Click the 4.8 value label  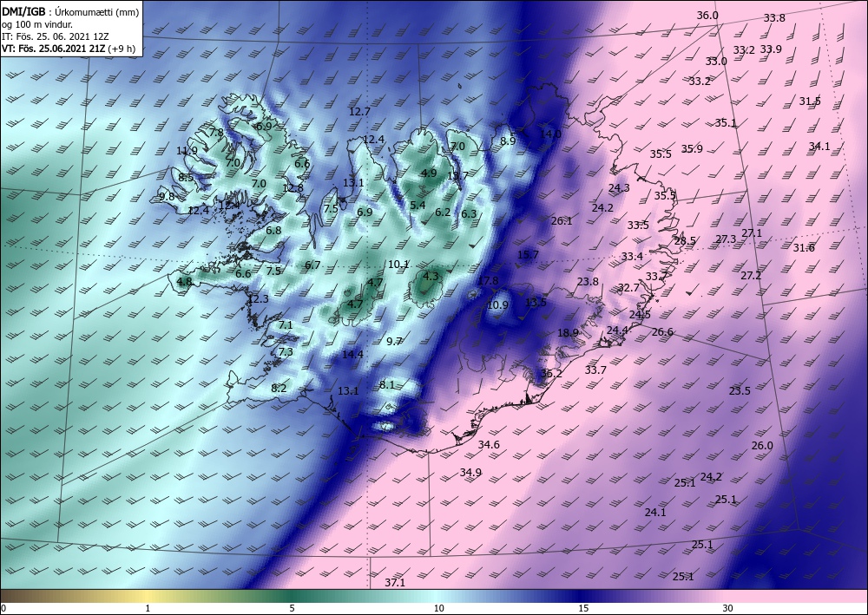(x=184, y=282)
